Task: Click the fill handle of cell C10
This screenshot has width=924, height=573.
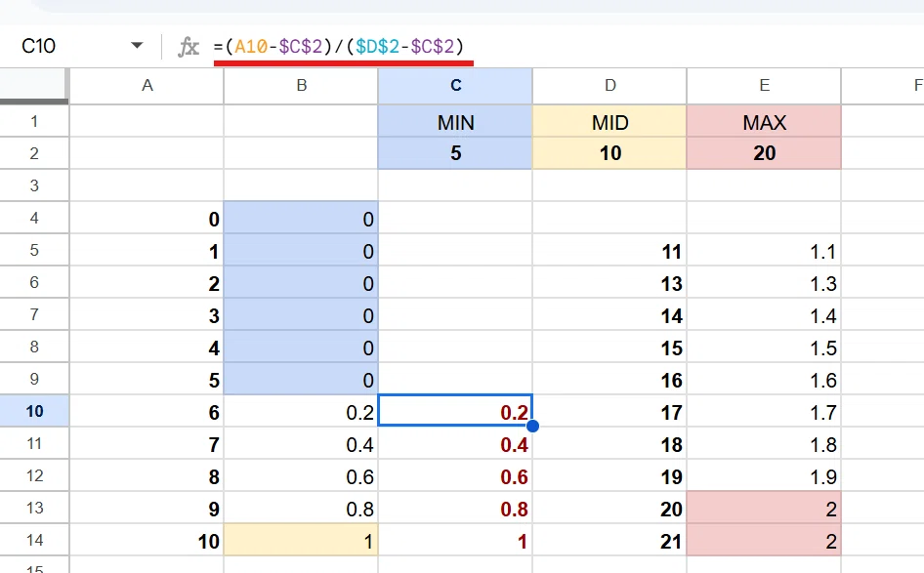Action: [x=532, y=426]
